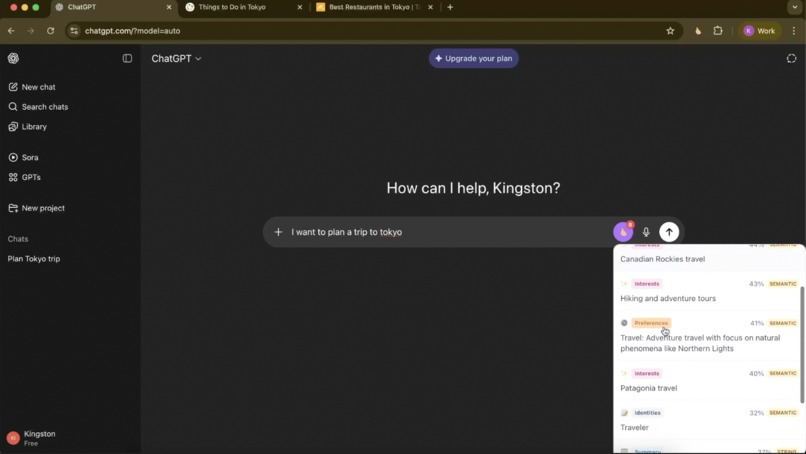Select the ChatGPT browser tab

click(82, 7)
